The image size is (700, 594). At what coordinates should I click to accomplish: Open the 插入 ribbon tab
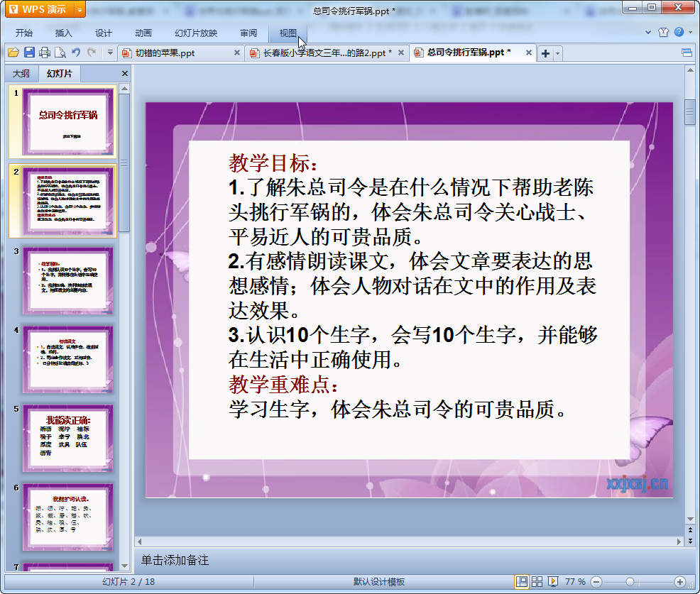click(63, 33)
